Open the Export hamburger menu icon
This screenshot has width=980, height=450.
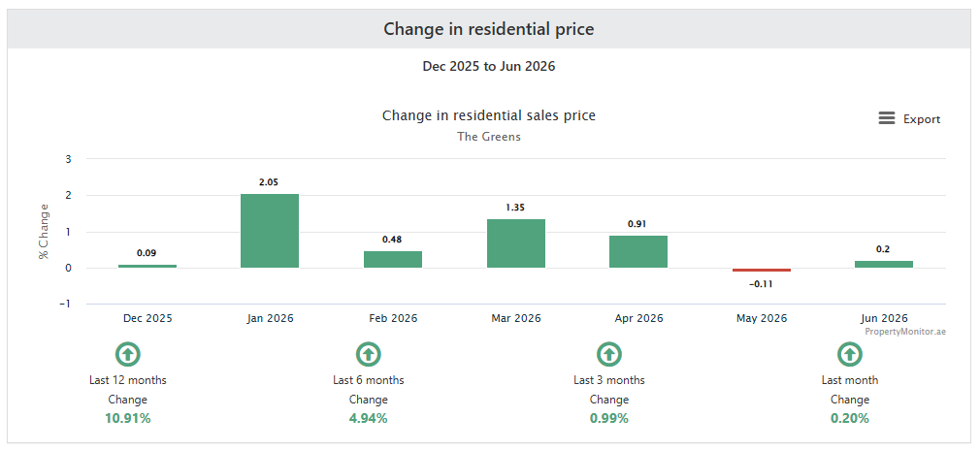point(886,118)
